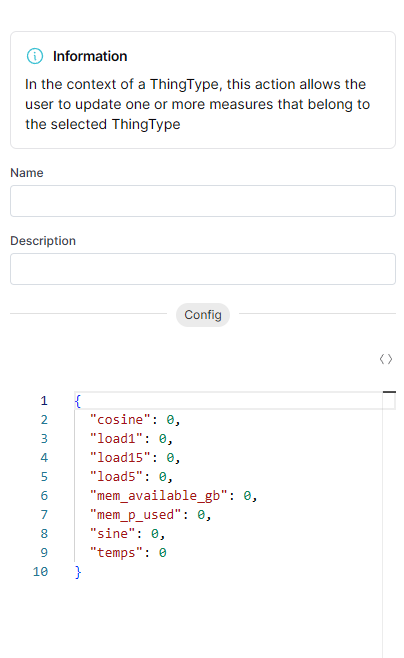Place cursor at closing brace on line 10
The width and height of the screenshot is (404, 658).
click(x=78, y=572)
